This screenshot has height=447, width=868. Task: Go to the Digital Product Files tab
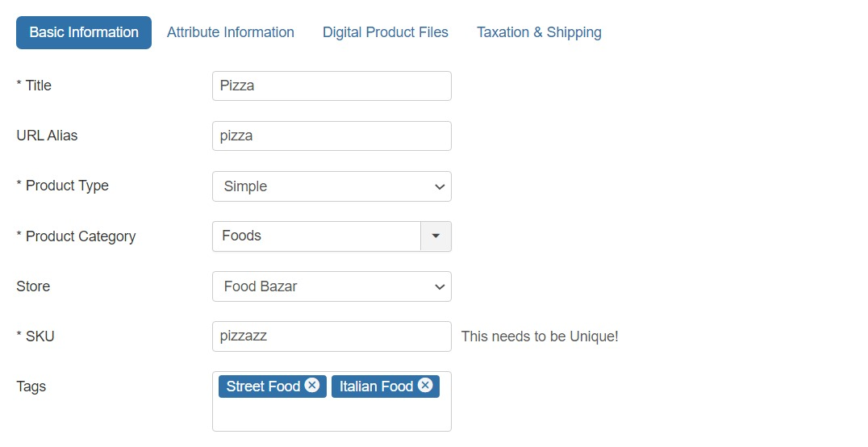386,32
